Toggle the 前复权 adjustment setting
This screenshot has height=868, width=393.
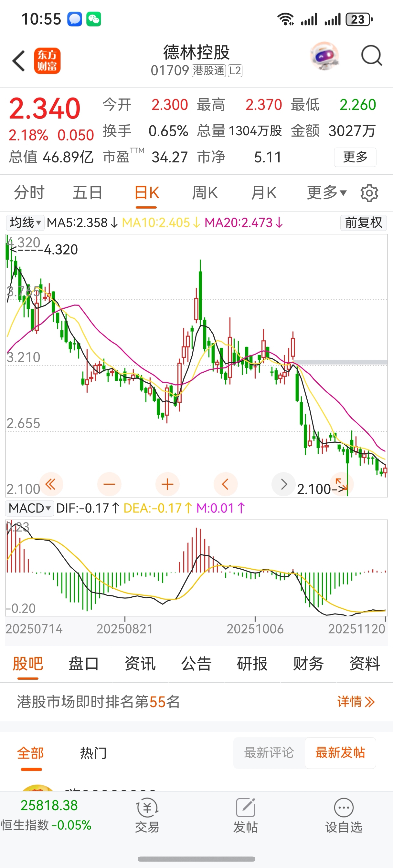pyautogui.click(x=364, y=223)
